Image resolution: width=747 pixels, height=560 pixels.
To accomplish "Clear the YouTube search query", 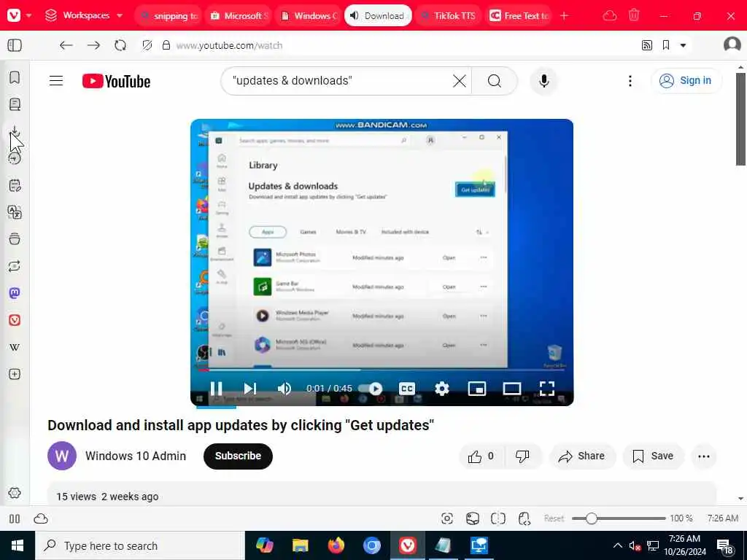I will tap(460, 81).
